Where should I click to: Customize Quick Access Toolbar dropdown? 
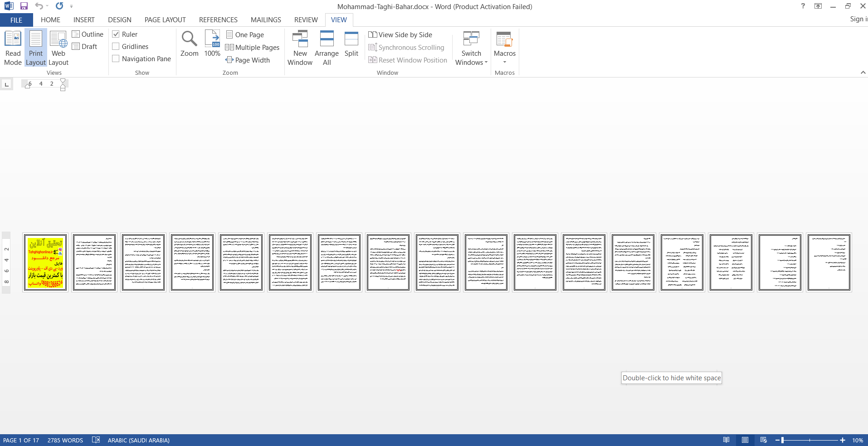pyautogui.click(x=72, y=6)
